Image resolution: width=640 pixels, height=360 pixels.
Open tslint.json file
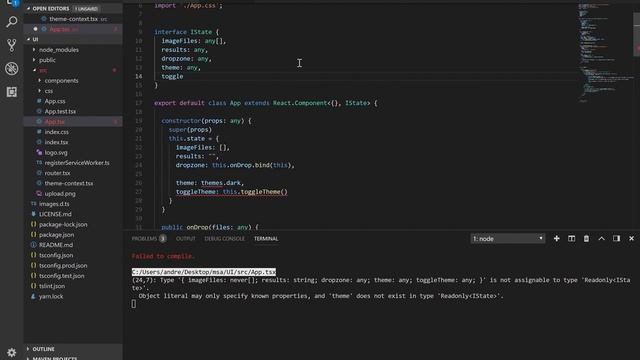52,286
